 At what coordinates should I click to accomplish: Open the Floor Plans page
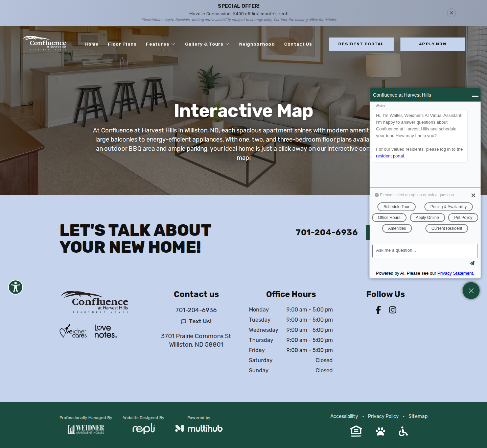(122, 44)
